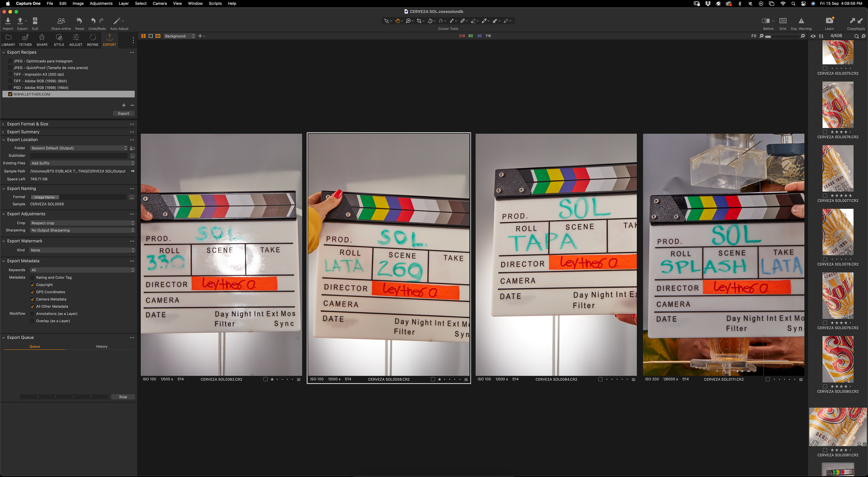This screenshot has height=477, width=868.
Task: Click the browser sort arrows icon
Action: click(821, 36)
